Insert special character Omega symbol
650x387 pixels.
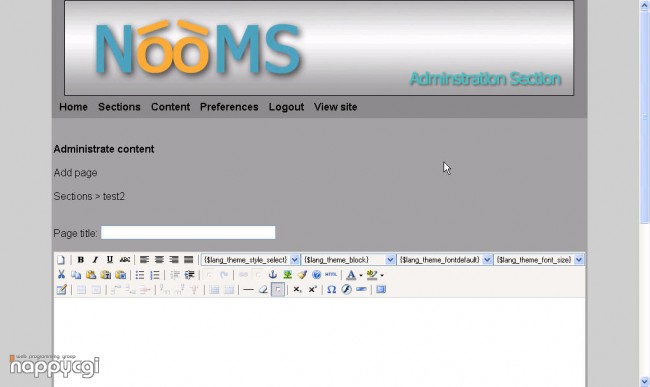click(331, 289)
